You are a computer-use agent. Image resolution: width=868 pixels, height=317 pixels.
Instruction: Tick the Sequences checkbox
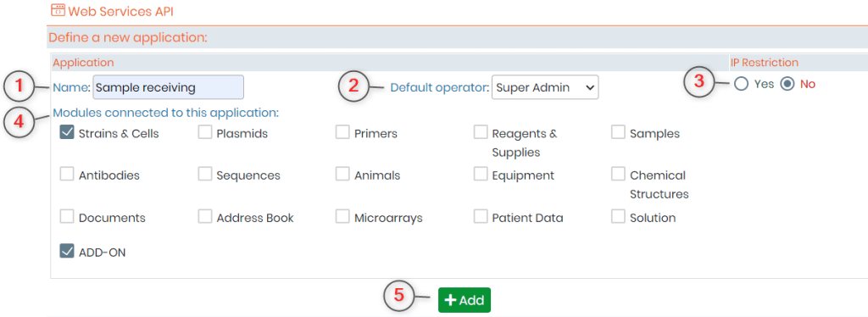click(x=205, y=175)
